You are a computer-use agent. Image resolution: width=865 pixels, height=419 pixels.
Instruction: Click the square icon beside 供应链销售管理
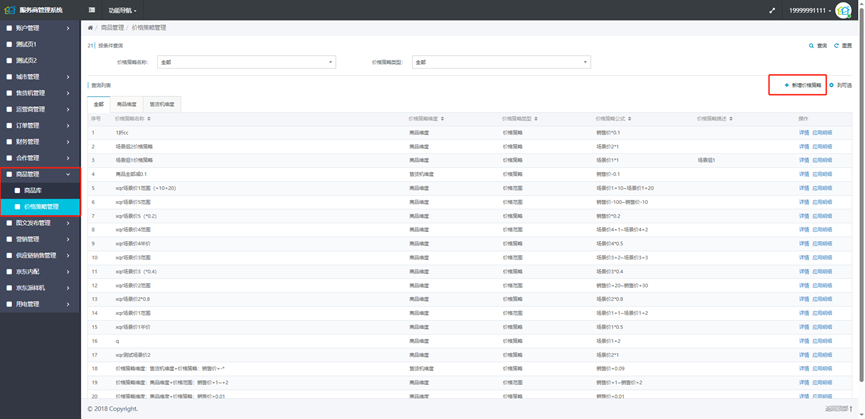tap(9, 255)
